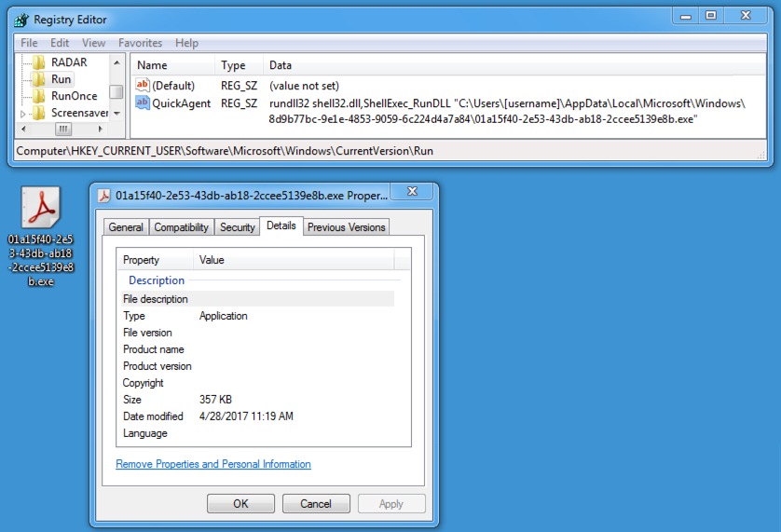Open the File menu in Registry Editor
Screen dimensions: 781x532
pos(29,43)
